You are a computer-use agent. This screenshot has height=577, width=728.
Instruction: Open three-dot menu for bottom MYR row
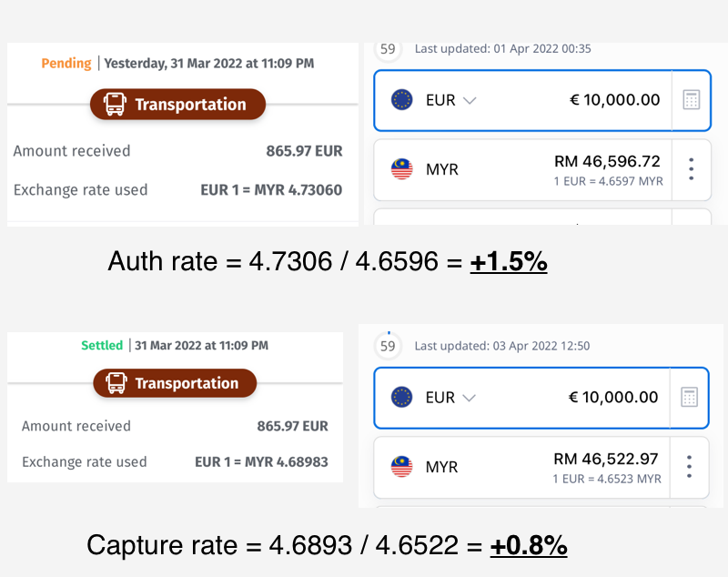(689, 467)
